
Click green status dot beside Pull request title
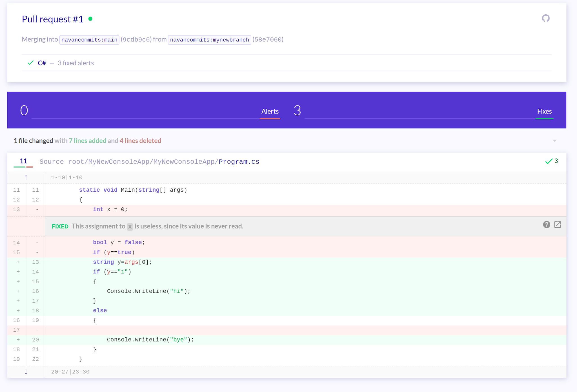(x=90, y=19)
